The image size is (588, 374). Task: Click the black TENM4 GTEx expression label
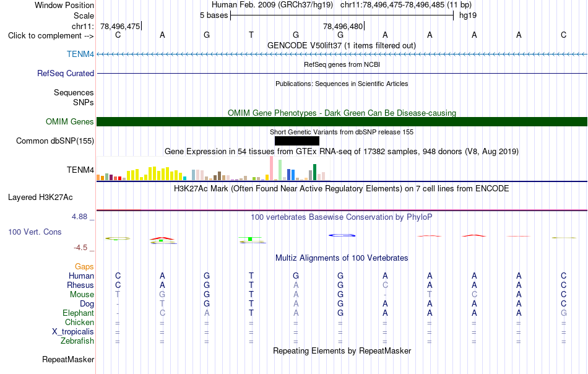pyautogui.click(x=80, y=170)
